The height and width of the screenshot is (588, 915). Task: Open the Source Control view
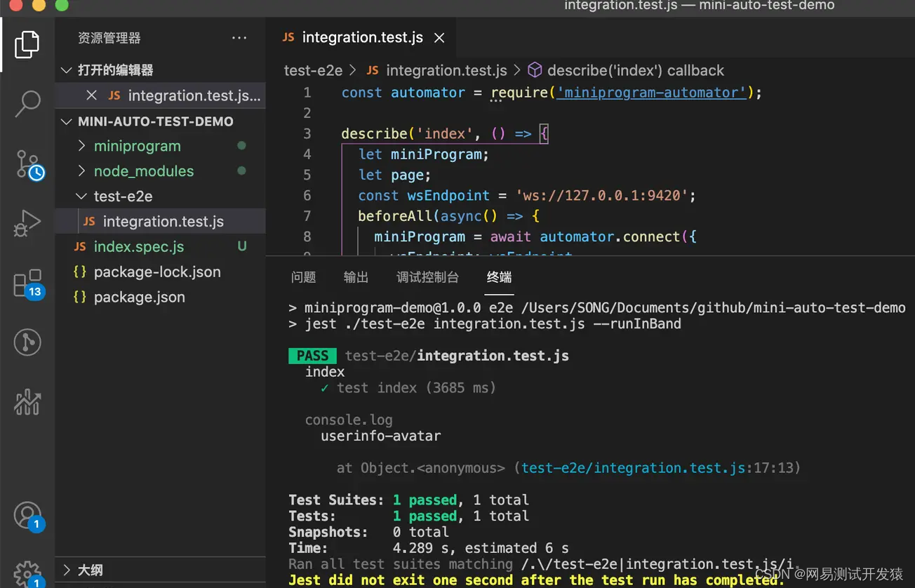click(29, 165)
